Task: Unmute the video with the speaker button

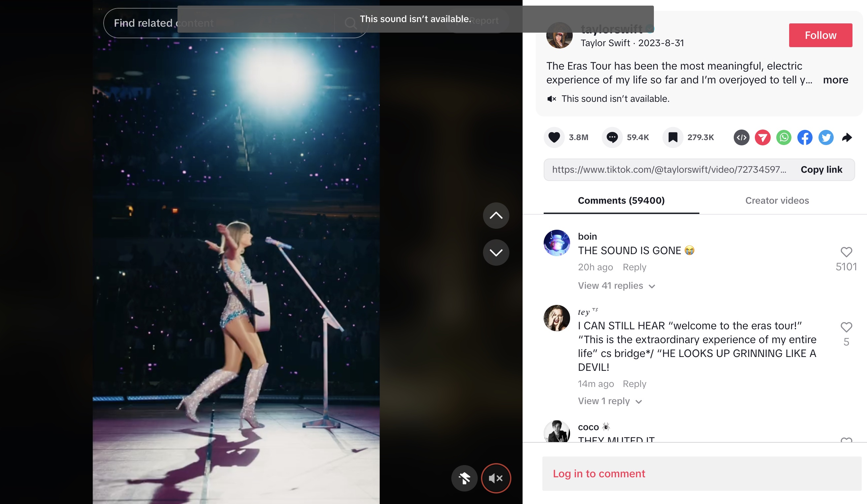Action: click(496, 478)
